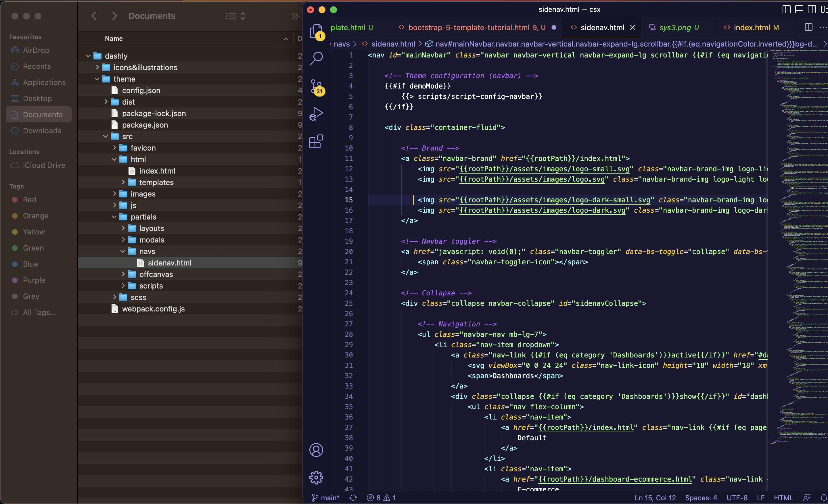Image resolution: width=828 pixels, height=504 pixels.
Task: Select sidenav.html file in Finder list
Action: tap(190, 263)
